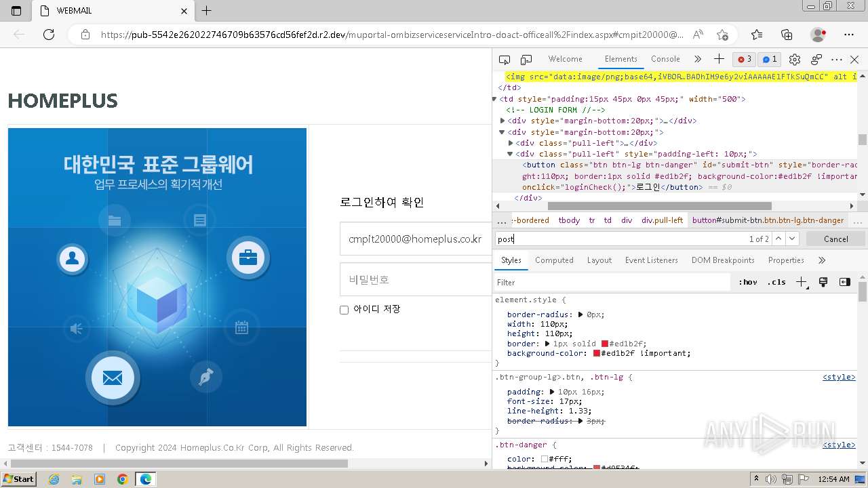Image resolution: width=868 pixels, height=488 pixels.
Task: Open the Windows Start menu
Action: (18, 479)
